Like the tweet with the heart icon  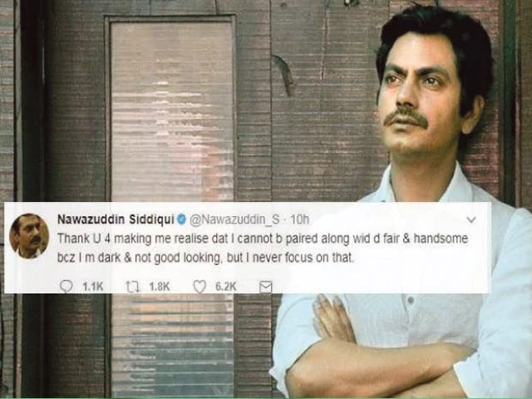pos(199,287)
